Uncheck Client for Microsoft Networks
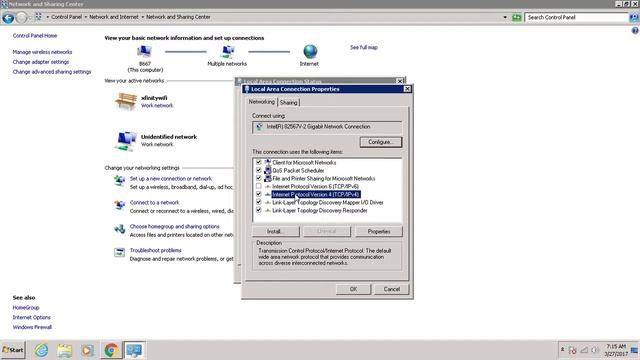 tap(259, 162)
